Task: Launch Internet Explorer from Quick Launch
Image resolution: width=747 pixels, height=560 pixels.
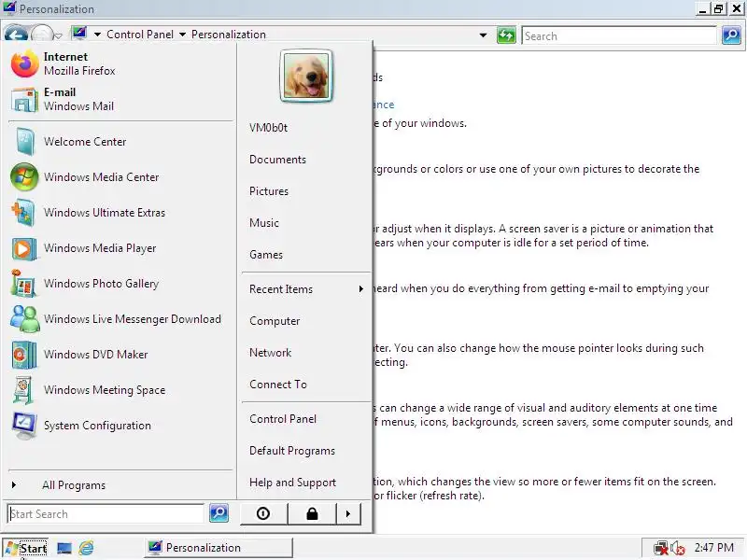Action: click(86, 548)
